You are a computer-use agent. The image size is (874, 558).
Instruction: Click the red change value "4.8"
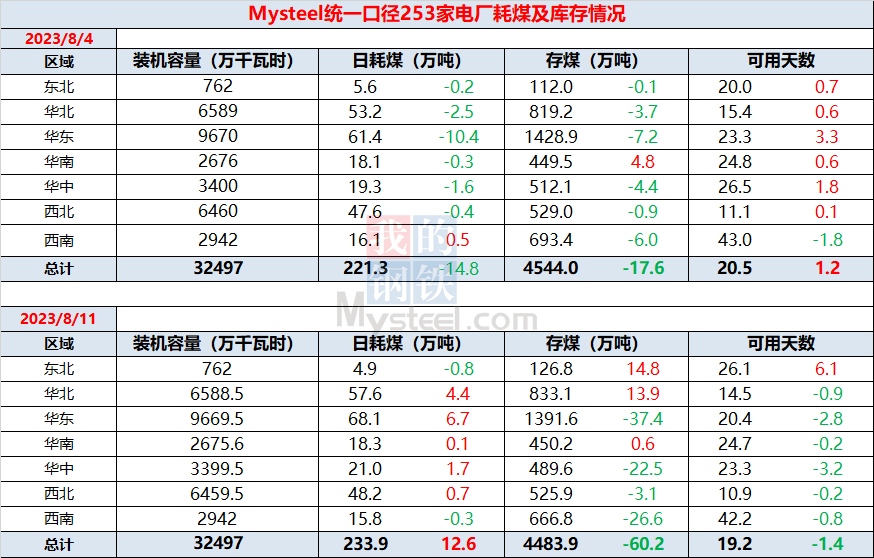(x=643, y=162)
